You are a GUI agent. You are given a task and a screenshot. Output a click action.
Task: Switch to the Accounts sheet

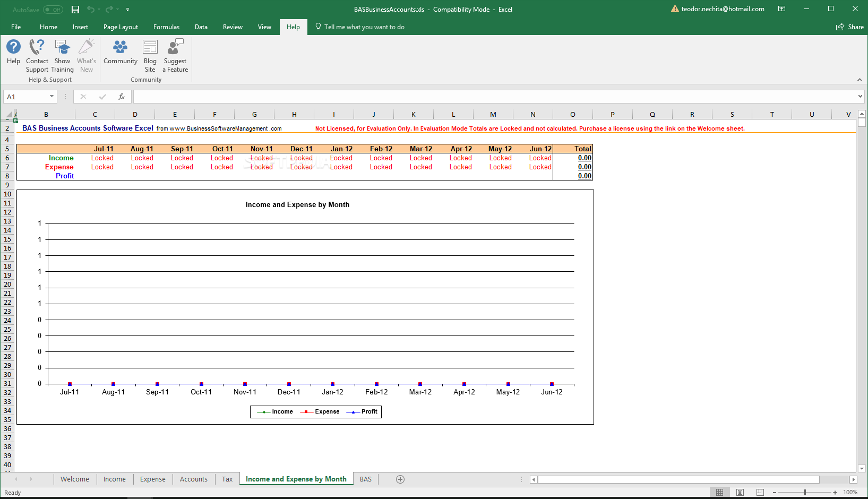pos(194,479)
